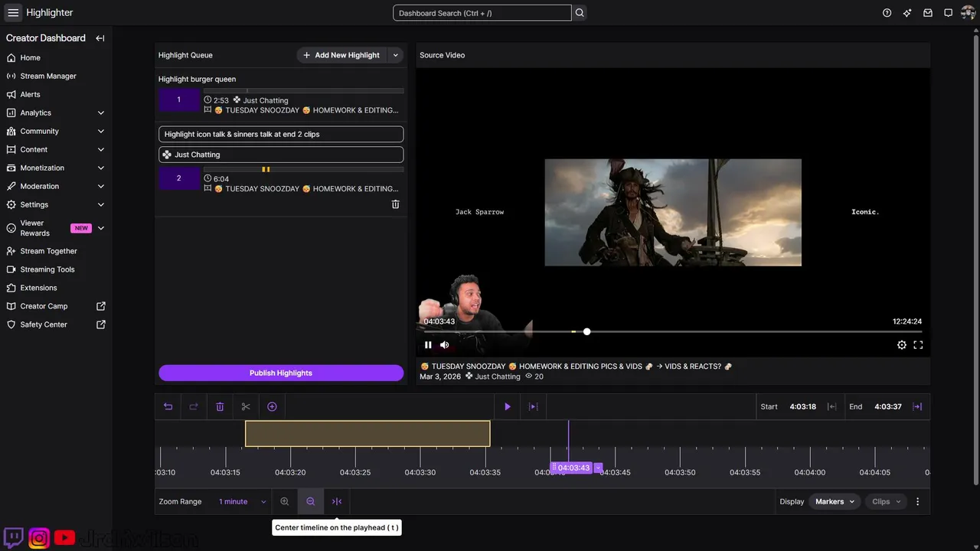This screenshot has height=551, width=980.
Task: Delete highlight 2 using trash icon
Action: 396,204
